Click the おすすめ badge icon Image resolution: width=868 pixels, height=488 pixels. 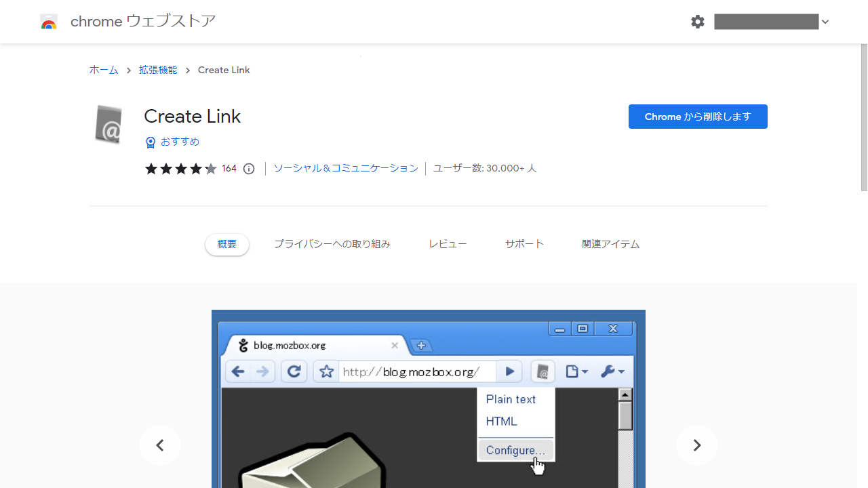coord(151,142)
